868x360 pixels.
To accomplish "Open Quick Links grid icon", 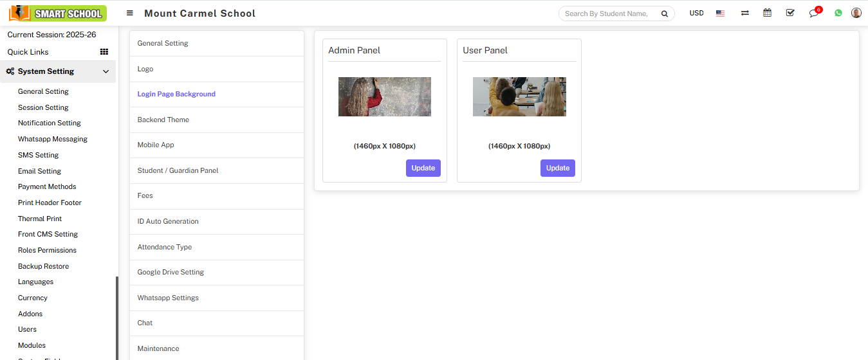I will pyautogui.click(x=104, y=52).
